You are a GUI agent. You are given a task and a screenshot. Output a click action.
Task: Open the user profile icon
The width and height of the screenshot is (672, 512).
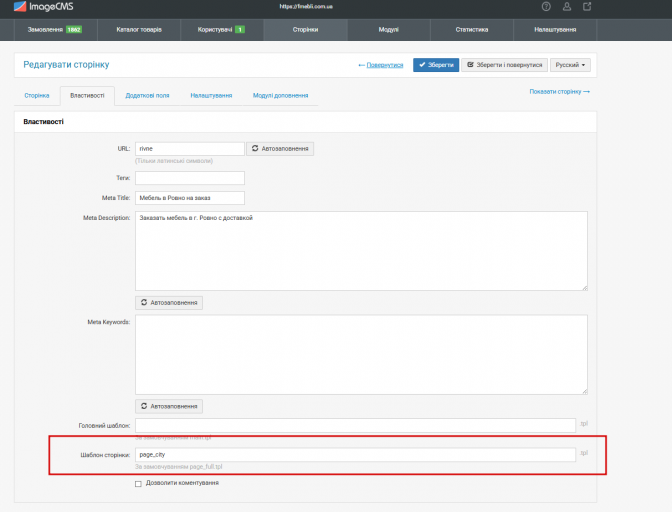tap(567, 6)
